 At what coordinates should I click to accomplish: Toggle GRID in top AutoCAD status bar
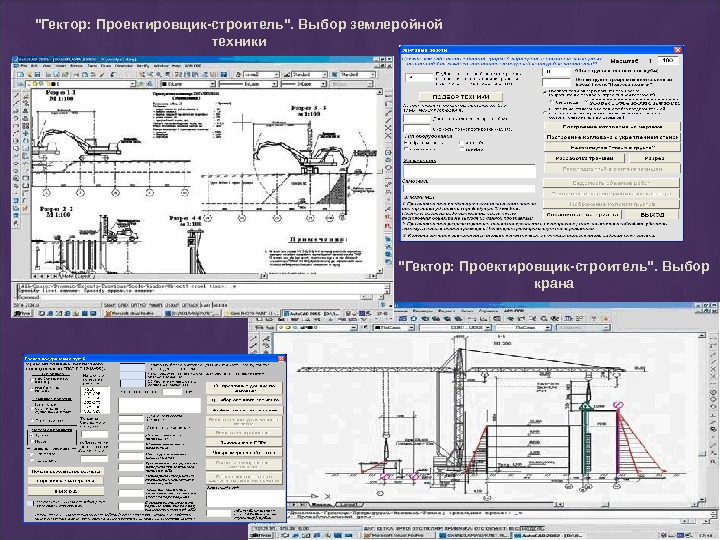coord(123,305)
